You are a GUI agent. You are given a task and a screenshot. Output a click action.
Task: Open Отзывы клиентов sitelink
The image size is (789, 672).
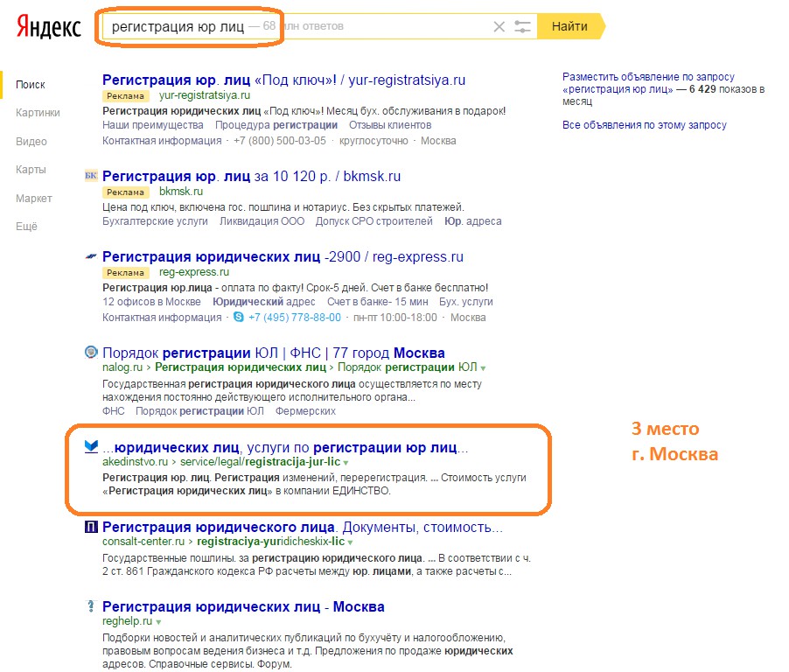click(390, 125)
